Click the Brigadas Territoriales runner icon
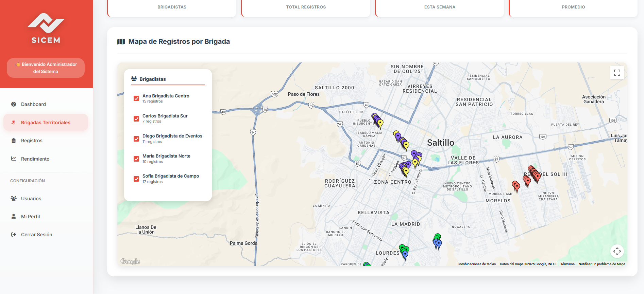The width and height of the screenshot is (644, 294). click(x=14, y=122)
